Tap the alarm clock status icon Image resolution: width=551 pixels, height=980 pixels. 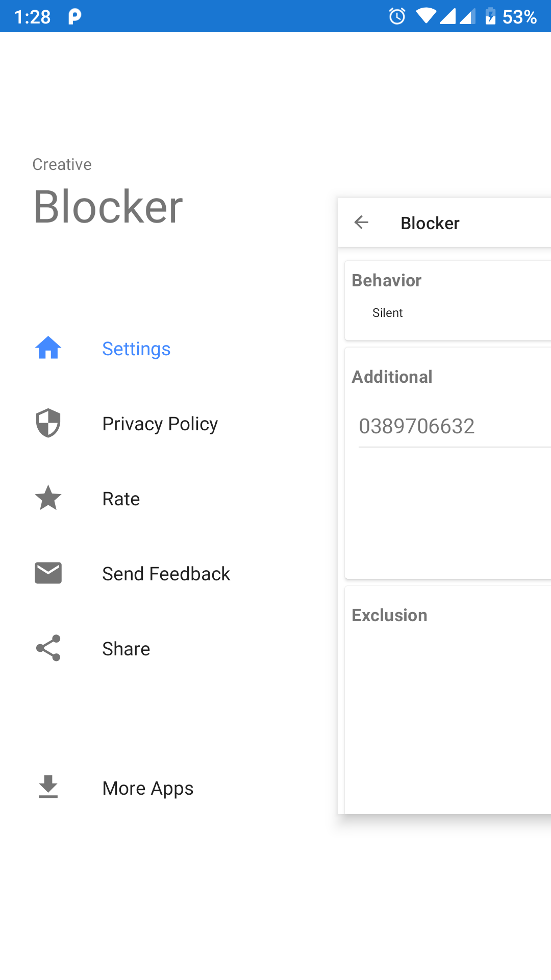coord(397,16)
